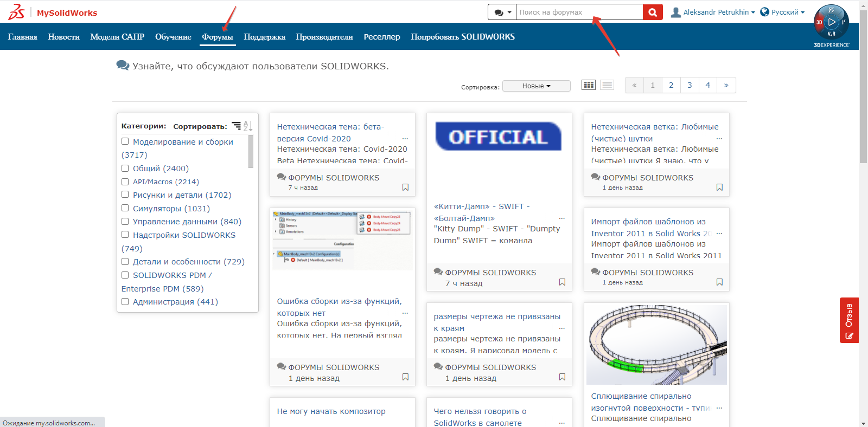868x427 pixels.
Task: Open Нетехническая тема бета-версия Covid-2020 topic
Action: [330, 132]
